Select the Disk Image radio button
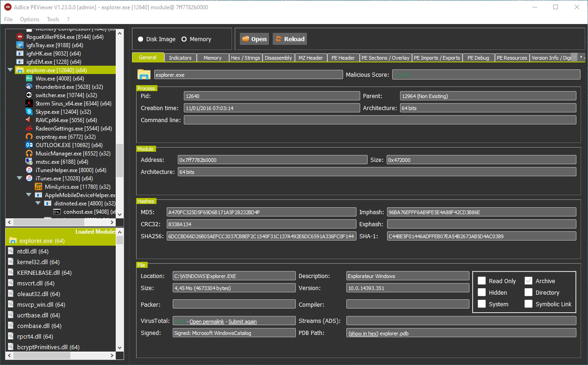The height and width of the screenshot is (365, 588). (140, 39)
